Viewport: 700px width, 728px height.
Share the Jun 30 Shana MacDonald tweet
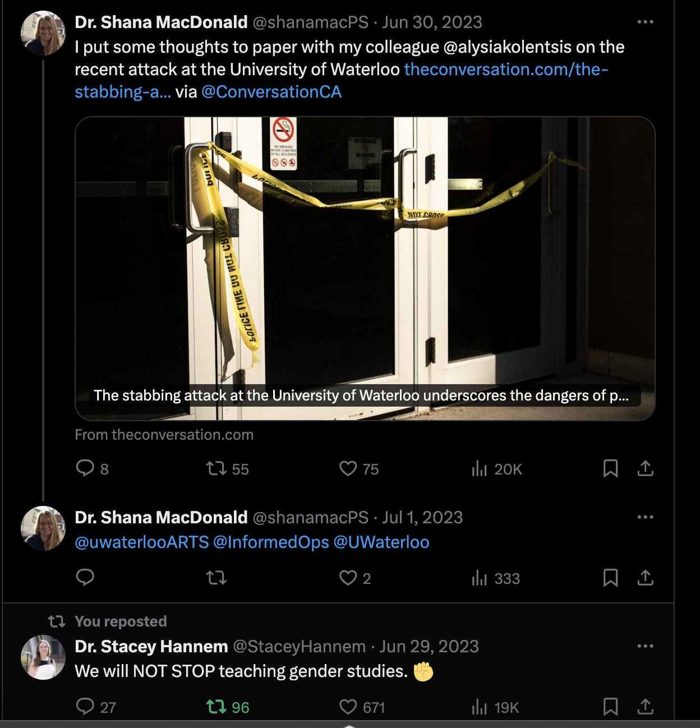coord(646,468)
